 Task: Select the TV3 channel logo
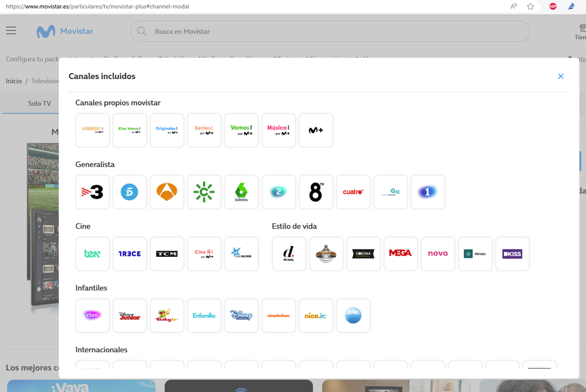coord(93,192)
